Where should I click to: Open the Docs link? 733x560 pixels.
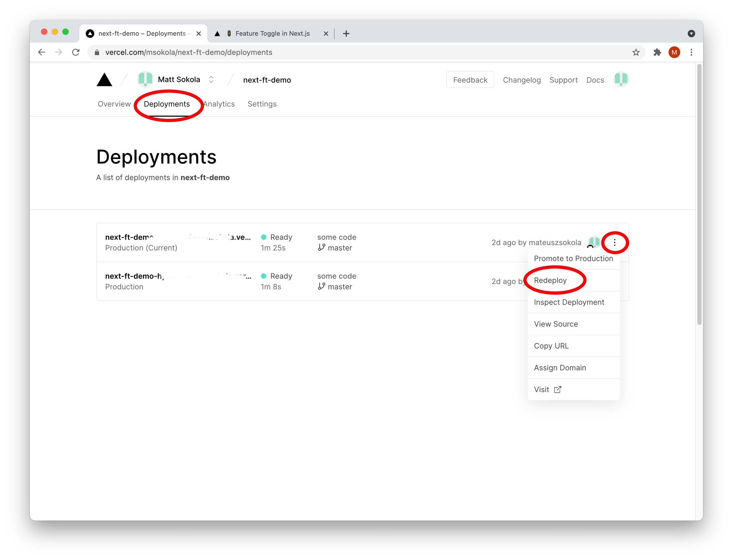pyautogui.click(x=595, y=80)
